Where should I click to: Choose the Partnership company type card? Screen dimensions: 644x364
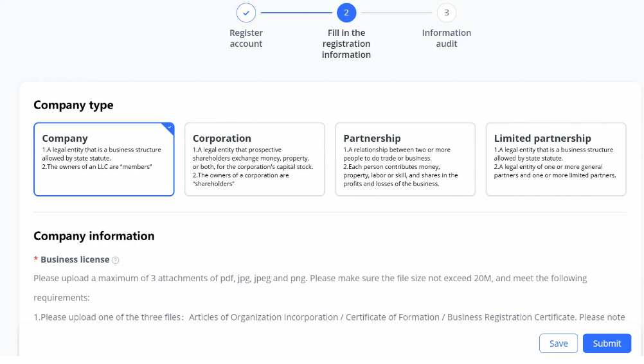point(405,159)
